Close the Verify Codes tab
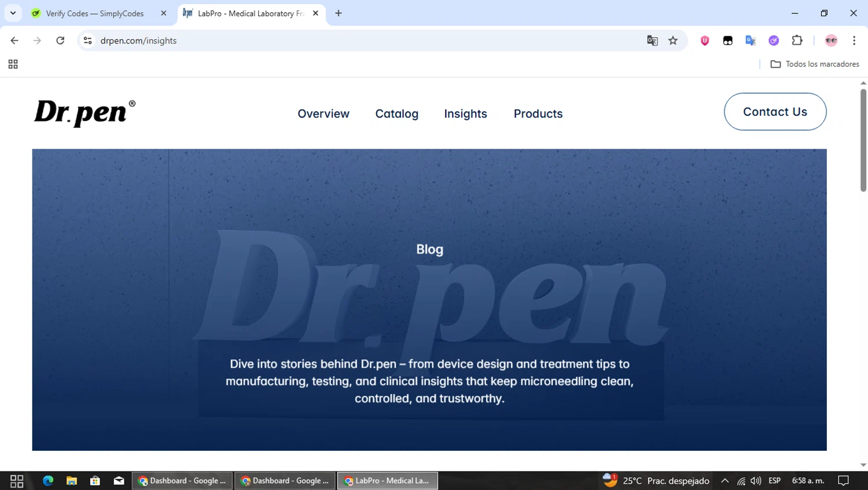 click(x=164, y=13)
